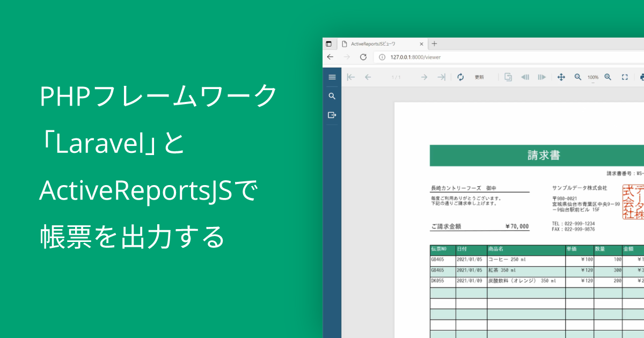Click the サンプルデータ株式会社 text

click(580, 188)
